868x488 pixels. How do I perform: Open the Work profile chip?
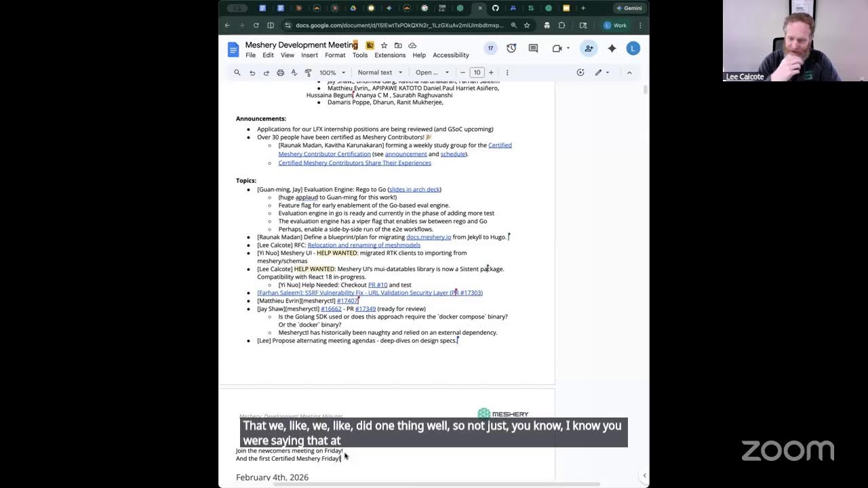pyautogui.click(x=616, y=25)
